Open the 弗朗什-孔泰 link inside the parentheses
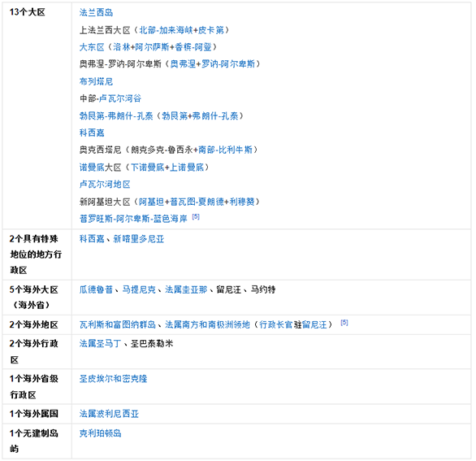The height and width of the screenshot is (461, 476). click(215, 115)
